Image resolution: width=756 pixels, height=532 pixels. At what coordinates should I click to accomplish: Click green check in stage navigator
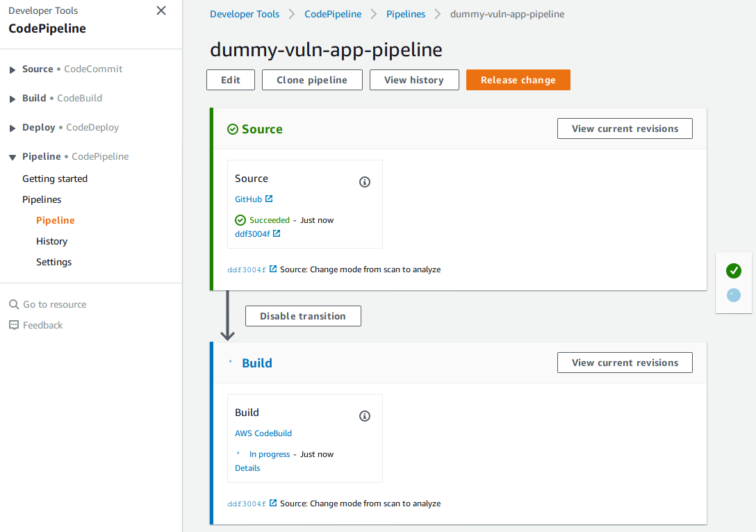point(733,271)
